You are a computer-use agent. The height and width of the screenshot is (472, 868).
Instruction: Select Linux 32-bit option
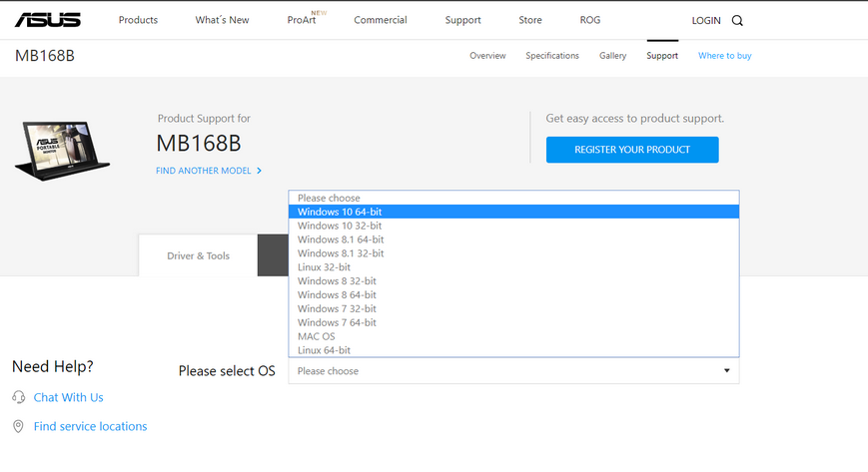(513, 266)
